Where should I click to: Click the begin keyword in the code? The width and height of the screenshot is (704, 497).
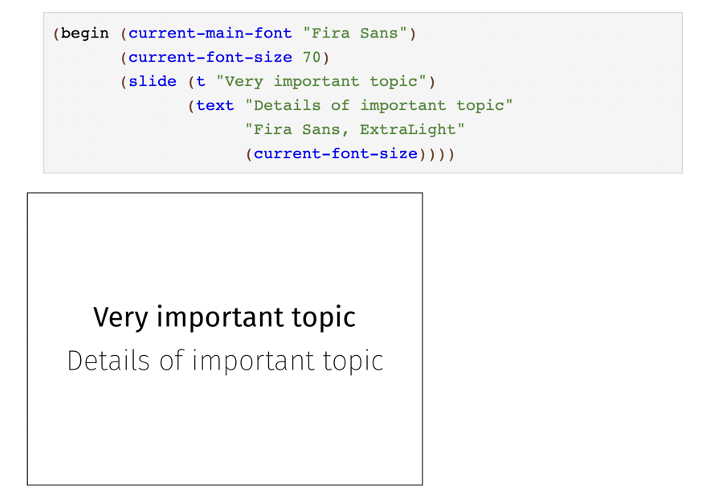tap(85, 33)
